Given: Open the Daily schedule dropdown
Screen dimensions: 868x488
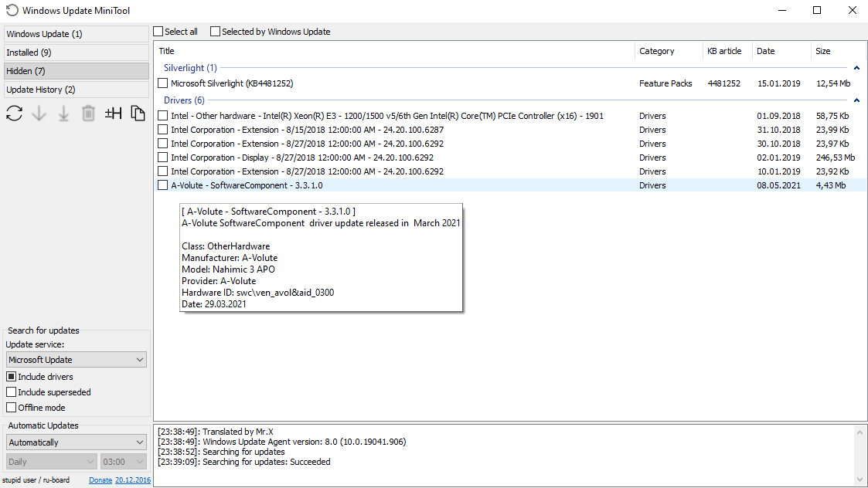Looking at the screenshot, I should pyautogui.click(x=52, y=462).
